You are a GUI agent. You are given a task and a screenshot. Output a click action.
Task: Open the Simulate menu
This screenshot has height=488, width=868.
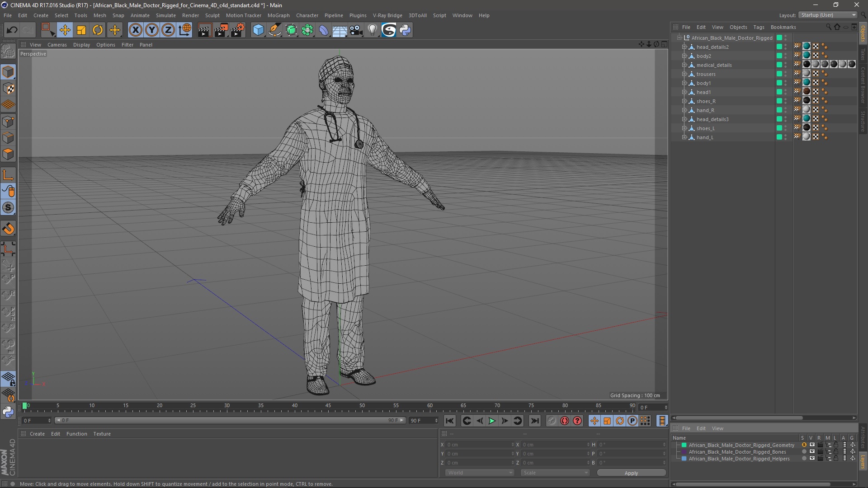(x=165, y=15)
